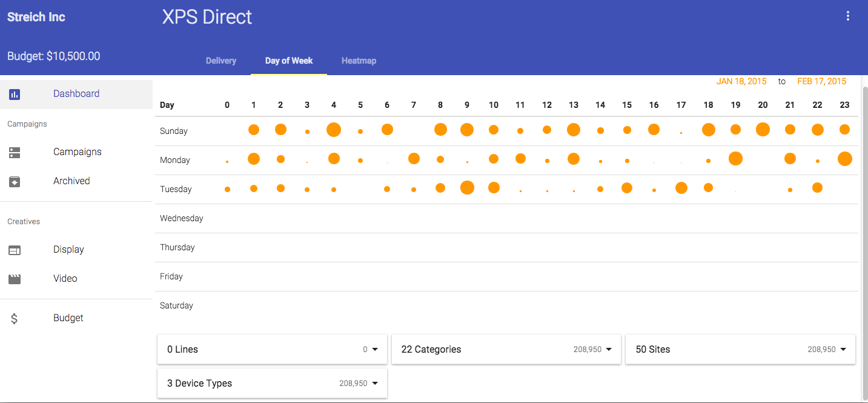Go to the Archived campaigns link
Screen dimensions: 868x403
[x=71, y=181]
